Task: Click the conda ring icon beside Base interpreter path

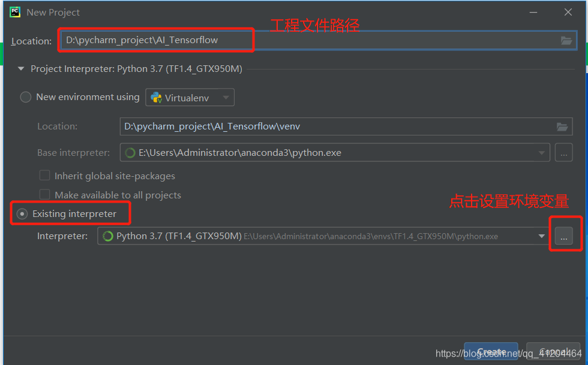Action: pos(130,153)
